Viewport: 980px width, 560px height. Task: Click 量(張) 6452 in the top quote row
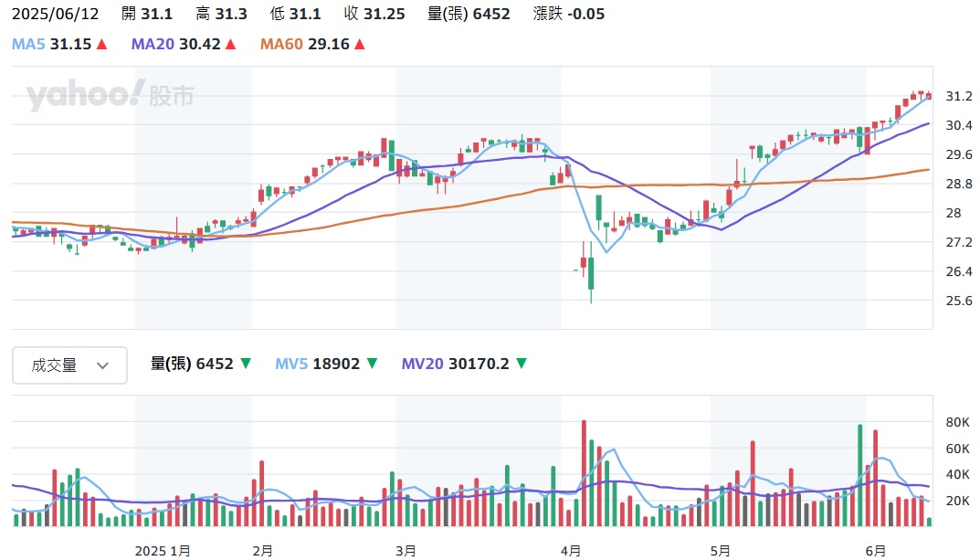(x=469, y=14)
